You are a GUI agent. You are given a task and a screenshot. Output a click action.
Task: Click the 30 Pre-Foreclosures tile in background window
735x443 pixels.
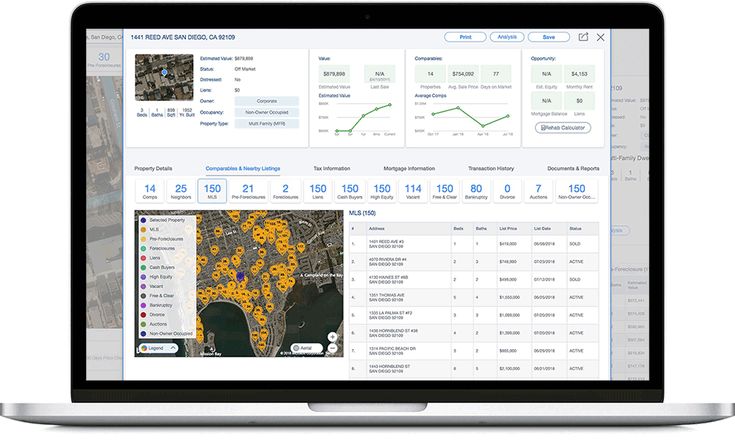[x=104, y=60]
